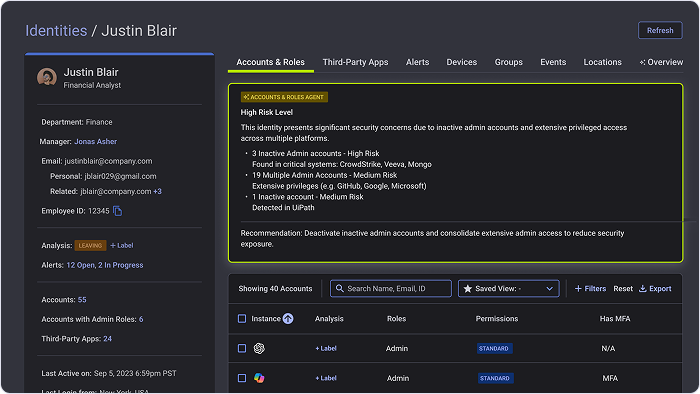The height and width of the screenshot is (394, 700).
Task: Add label in second account row
Action: click(x=326, y=378)
